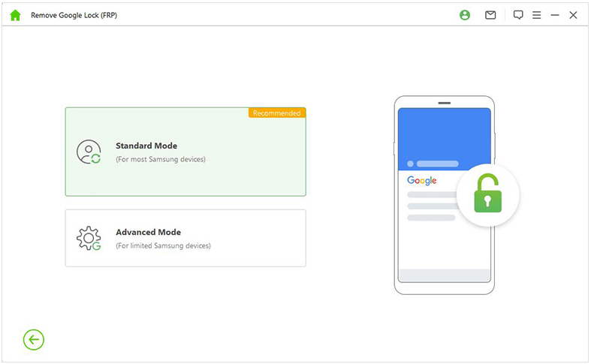This screenshot has width=591, height=364.
Task: Click the green home icon
Action: click(16, 15)
